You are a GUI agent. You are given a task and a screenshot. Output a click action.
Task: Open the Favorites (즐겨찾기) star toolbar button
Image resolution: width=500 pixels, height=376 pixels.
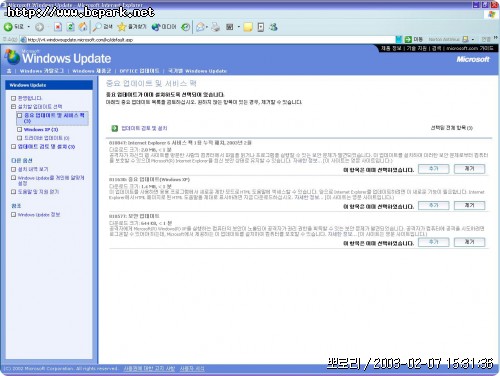pos(132,27)
